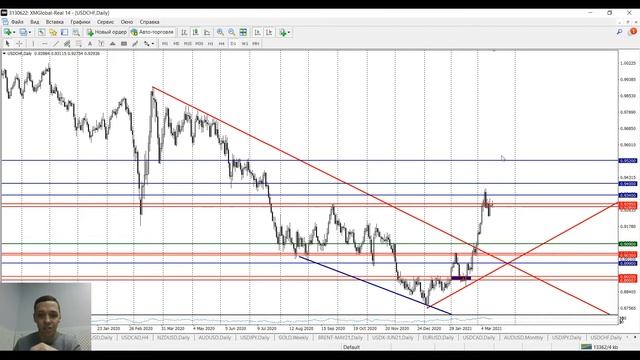
Task: Switch timeframe to W1
Action: tap(244, 43)
